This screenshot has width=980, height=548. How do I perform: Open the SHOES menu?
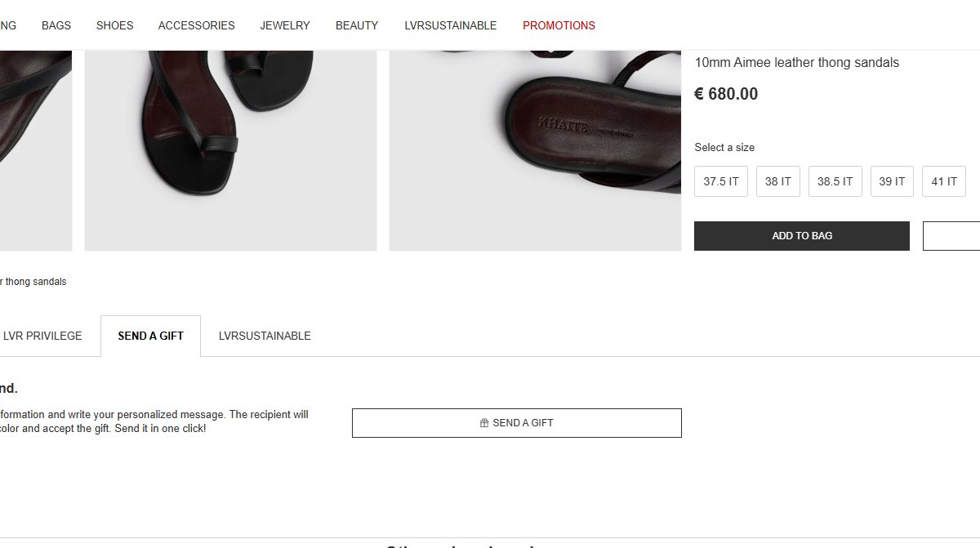point(114,25)
